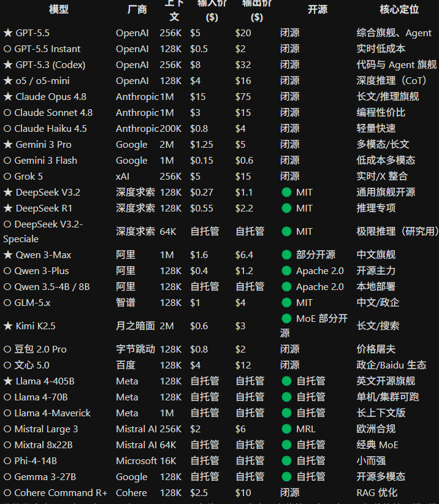Image resolution: width=439 pixels, height=504 pixels.
Task: Click the GLM-5.x model name
Action: (x=32, y=303)
